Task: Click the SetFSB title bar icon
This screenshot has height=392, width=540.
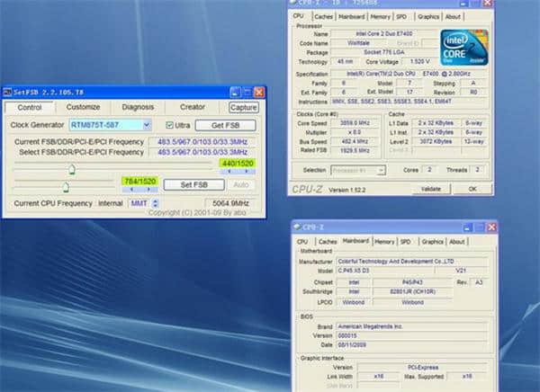Action: (7, 92)
